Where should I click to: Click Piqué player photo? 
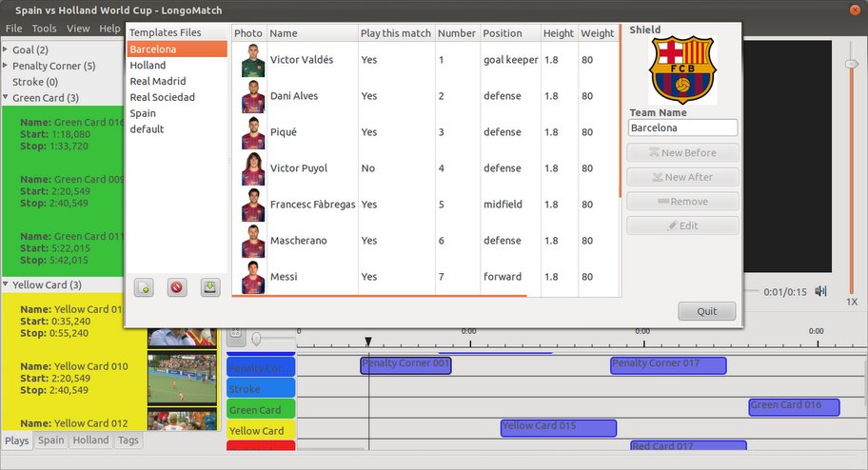click(253, 132)
